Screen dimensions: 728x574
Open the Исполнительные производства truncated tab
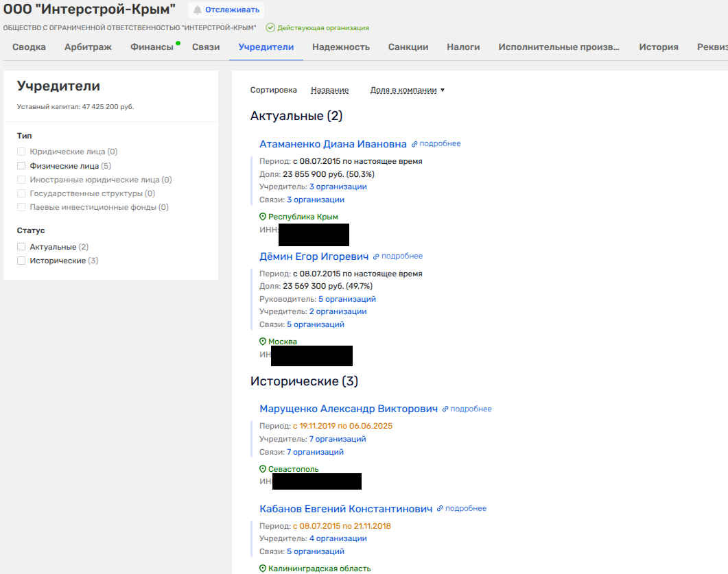[x=559, y=47]
